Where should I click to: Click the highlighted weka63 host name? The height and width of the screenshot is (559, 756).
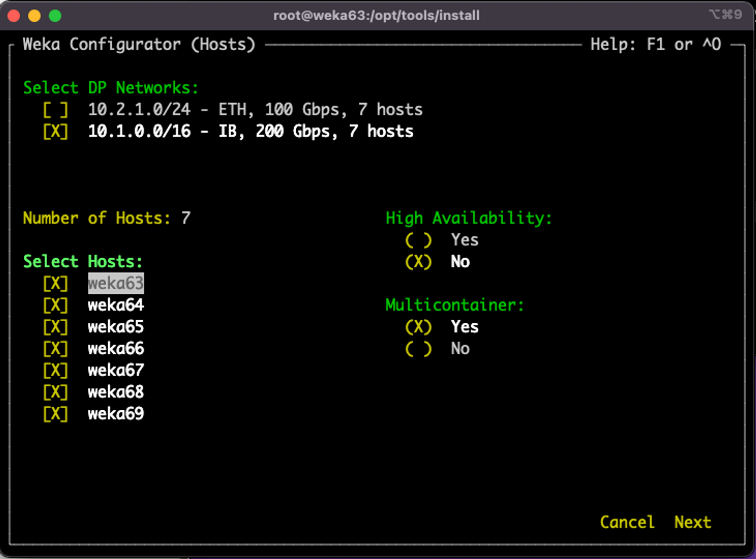point(116,283)
